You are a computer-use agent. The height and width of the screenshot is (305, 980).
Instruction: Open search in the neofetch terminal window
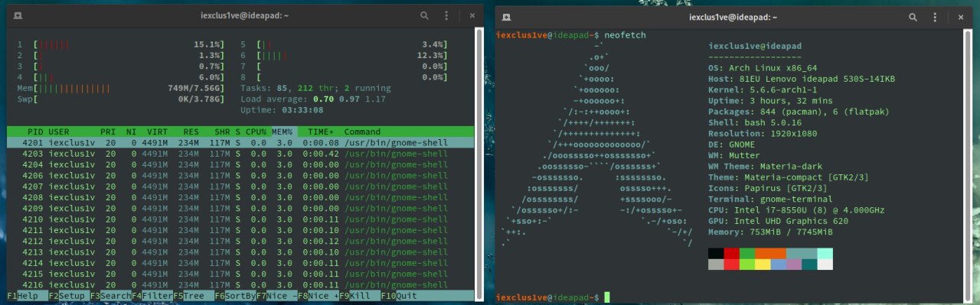913,16
